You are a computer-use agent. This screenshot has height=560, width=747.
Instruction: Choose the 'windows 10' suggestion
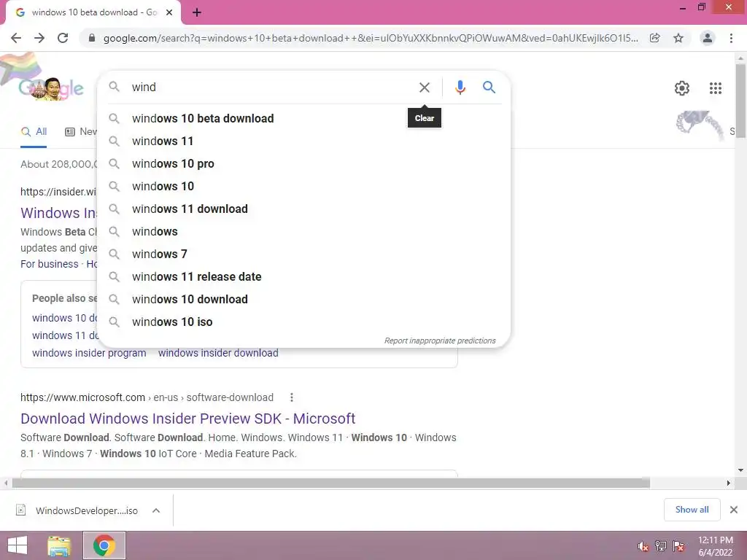(303, 186)
